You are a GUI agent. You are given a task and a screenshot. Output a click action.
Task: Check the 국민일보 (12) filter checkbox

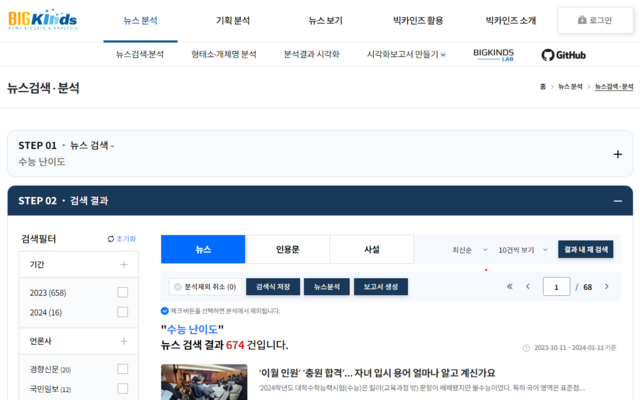click(x=122, y=389)
